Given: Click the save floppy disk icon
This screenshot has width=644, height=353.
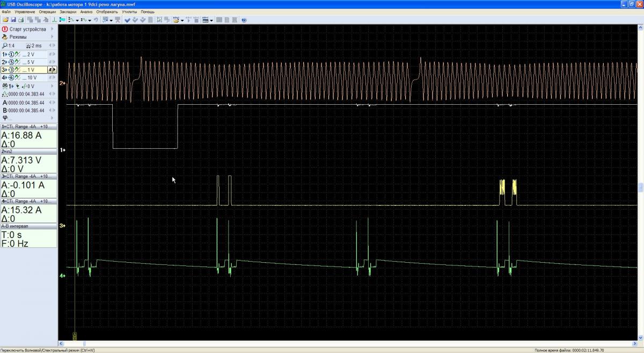Looking at the screenshot, I should [13, 20].
